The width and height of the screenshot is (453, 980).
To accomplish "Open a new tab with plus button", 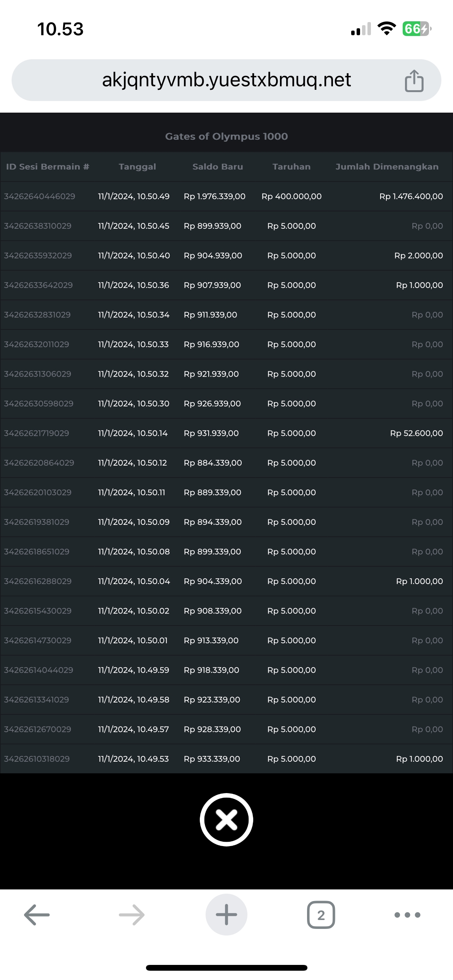I will coord(226,915).
